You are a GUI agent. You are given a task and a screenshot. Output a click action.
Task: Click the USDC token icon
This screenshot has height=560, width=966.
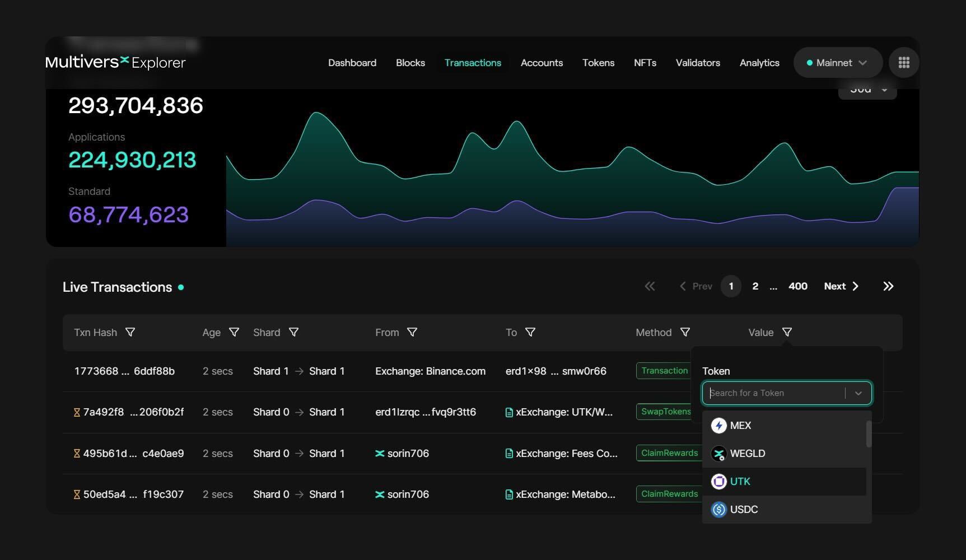pyautogui.click(x=719, y=509)
